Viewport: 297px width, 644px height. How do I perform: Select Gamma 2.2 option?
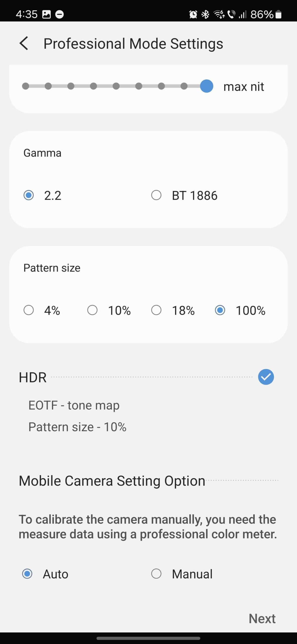(29, 195)
